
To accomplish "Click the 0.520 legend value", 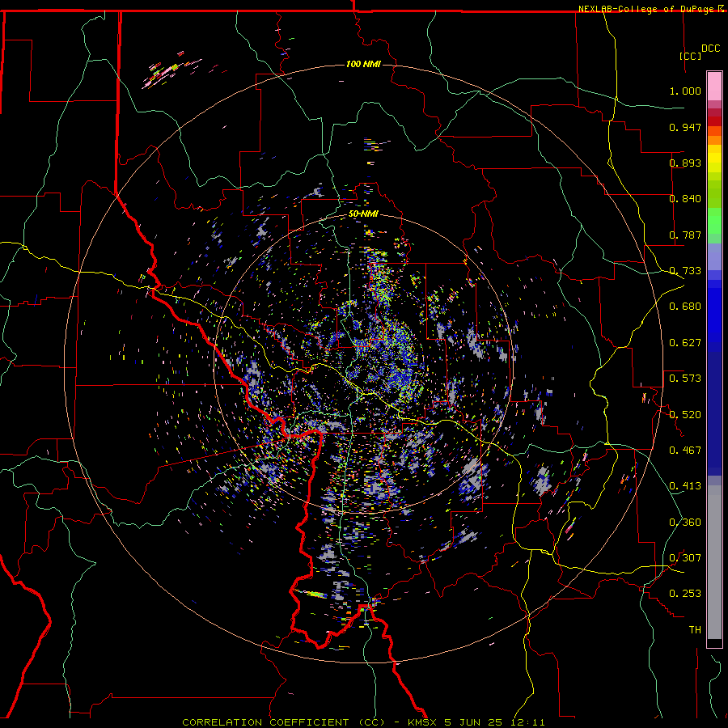I will pos(685,415).
